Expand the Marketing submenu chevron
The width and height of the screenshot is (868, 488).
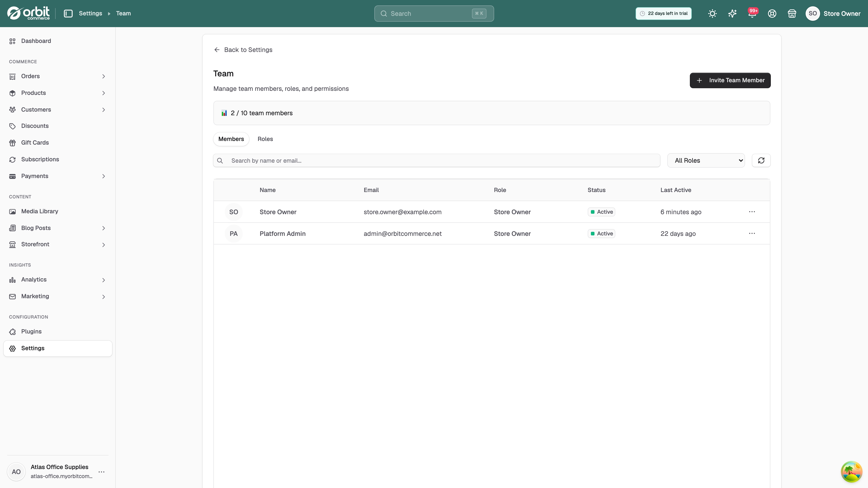104,297
